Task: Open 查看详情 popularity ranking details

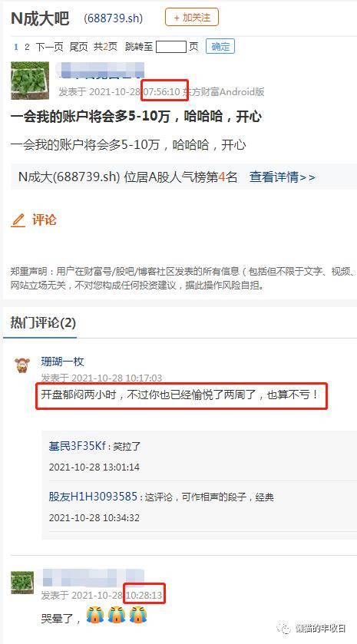Action: coord(283,177)
